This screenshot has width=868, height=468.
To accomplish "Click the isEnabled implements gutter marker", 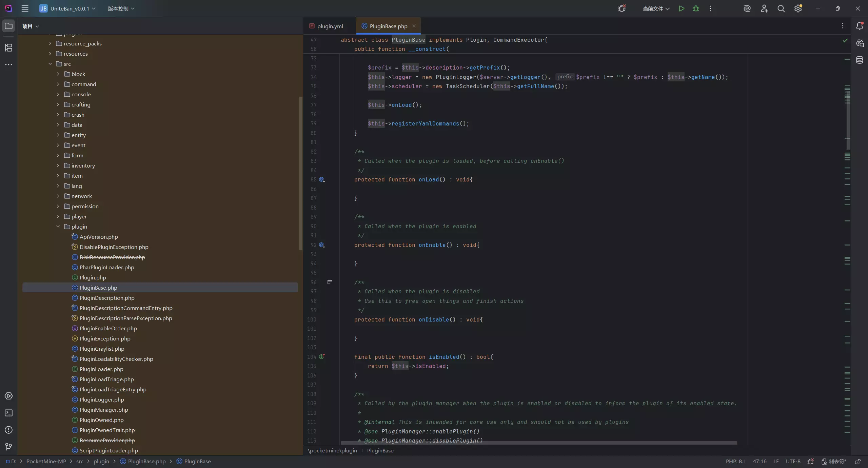I will 322,356.
